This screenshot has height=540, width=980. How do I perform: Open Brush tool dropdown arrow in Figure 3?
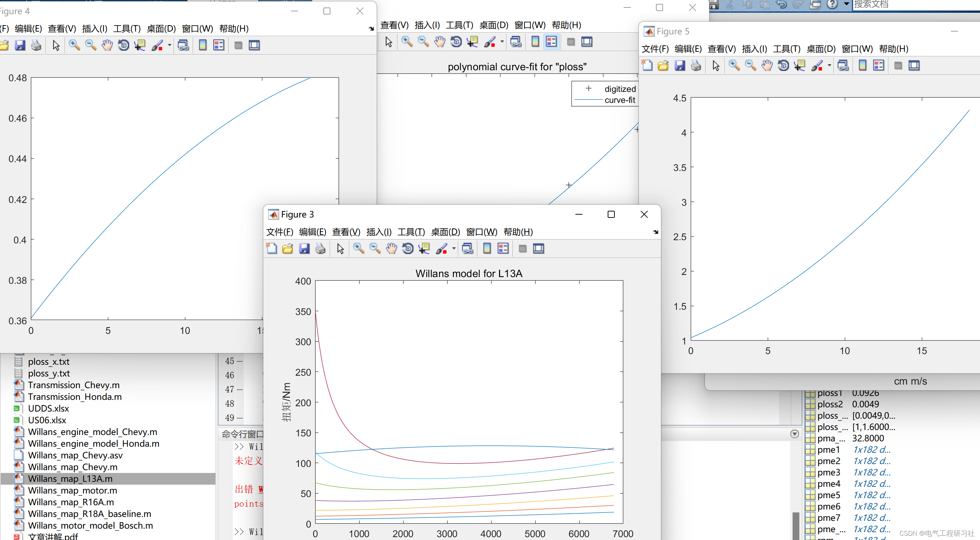(454, 249)
